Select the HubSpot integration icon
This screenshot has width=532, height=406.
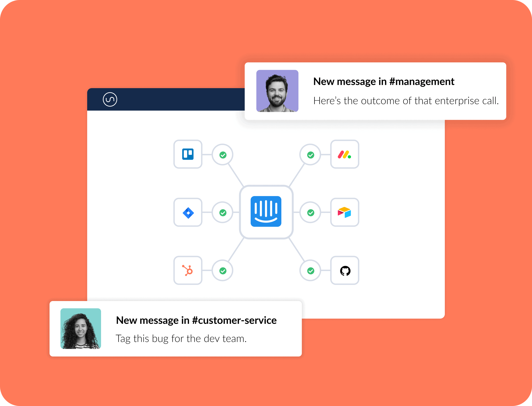tap(188, 270)
